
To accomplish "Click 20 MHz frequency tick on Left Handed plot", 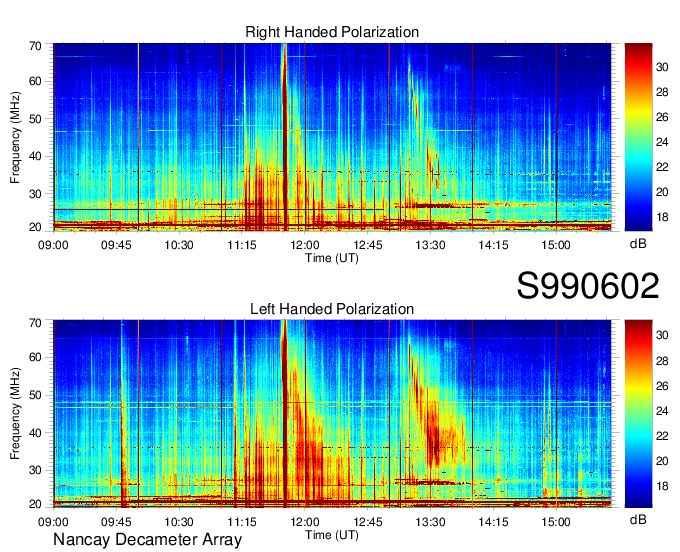I will (36, 503).
